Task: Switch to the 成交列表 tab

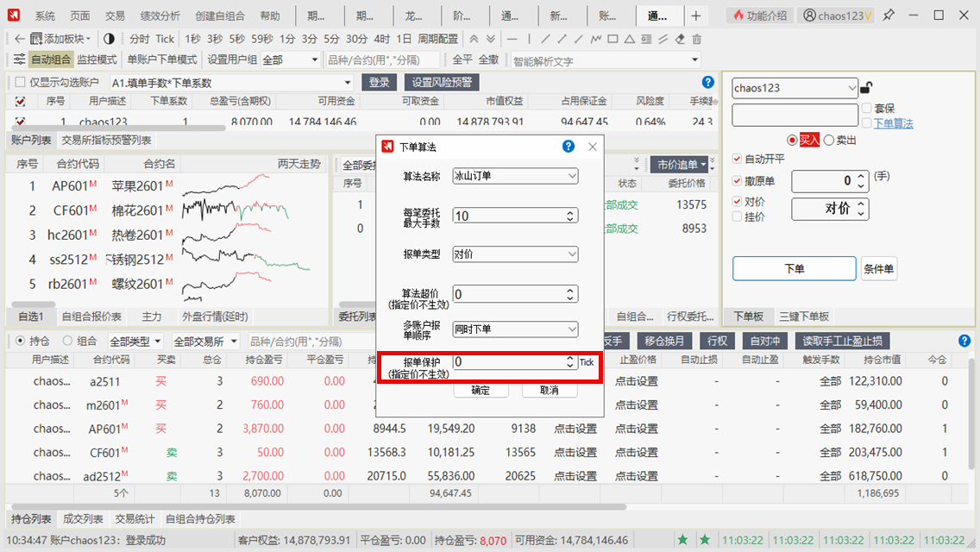Action: [83, 519]
